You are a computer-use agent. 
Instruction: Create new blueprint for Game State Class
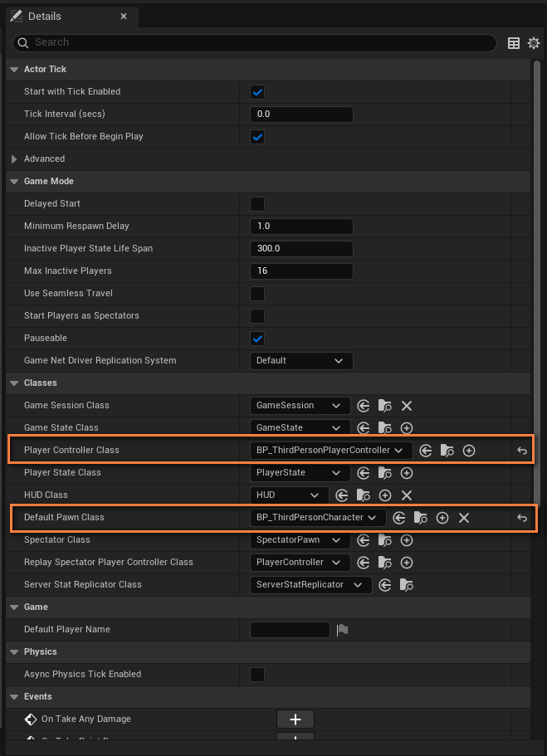pos(407,428)
